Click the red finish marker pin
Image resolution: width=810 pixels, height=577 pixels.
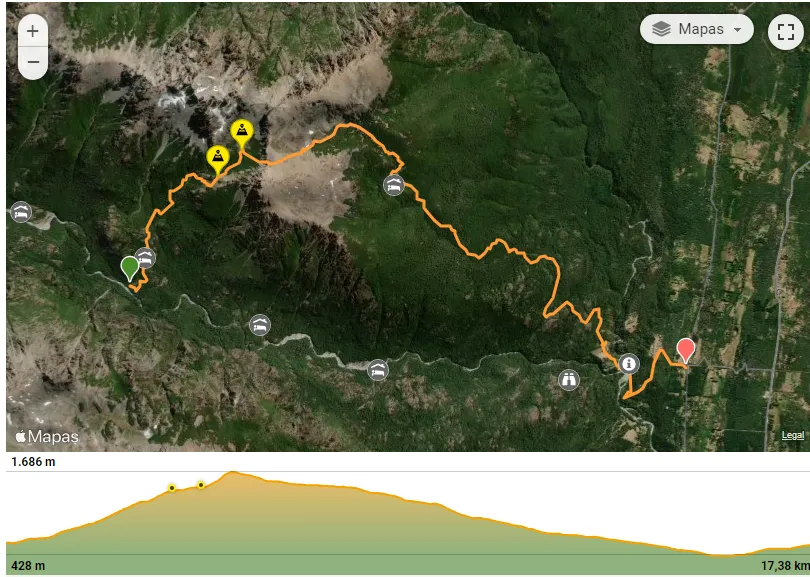[686, 351]
